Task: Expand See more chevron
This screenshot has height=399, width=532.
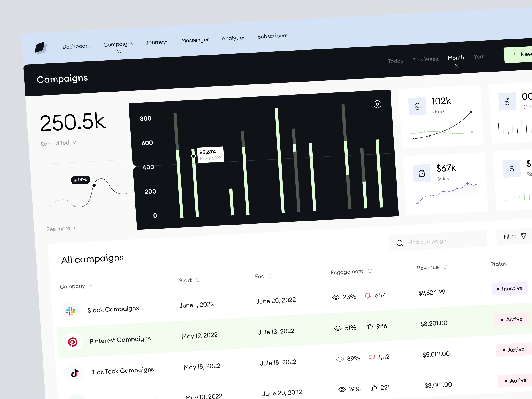Action: coord(74,228)
